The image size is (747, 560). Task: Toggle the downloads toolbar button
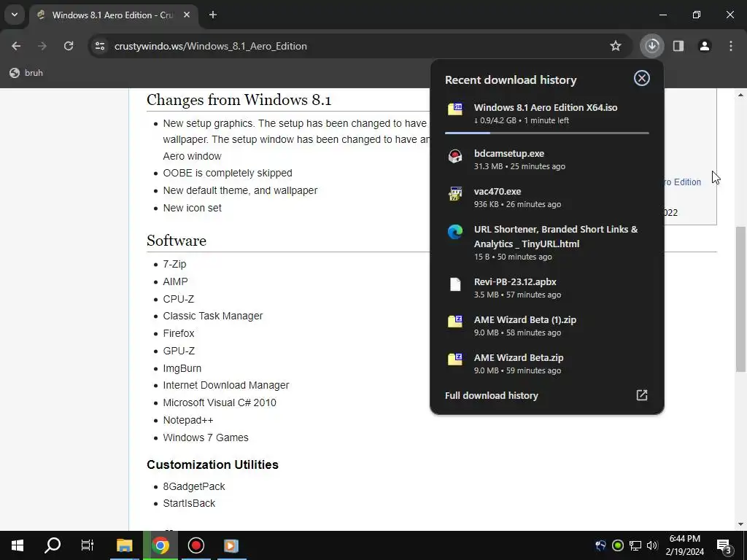[652, 46]
